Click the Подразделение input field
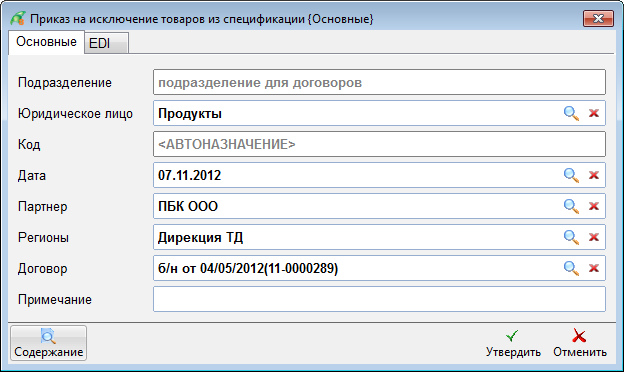Image resolution: width=624 pixels, height=372 pixels. click(x=379, y=82)
